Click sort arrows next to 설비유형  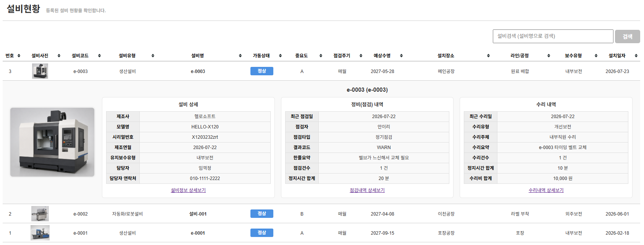pyautogui.click(x=153, y=56)
